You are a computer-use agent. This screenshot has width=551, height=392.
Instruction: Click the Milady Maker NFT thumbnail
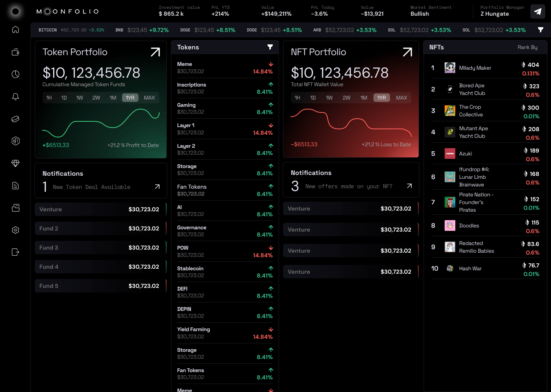click(450, 68)
